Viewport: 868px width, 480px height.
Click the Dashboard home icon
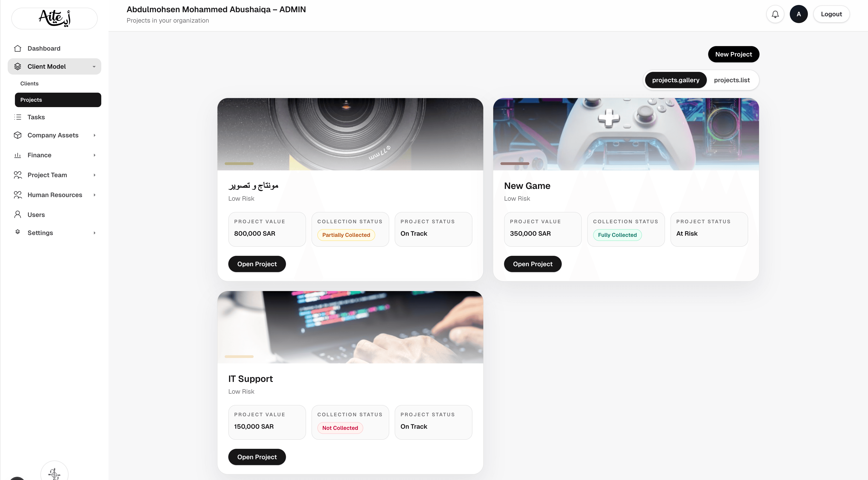18,49
